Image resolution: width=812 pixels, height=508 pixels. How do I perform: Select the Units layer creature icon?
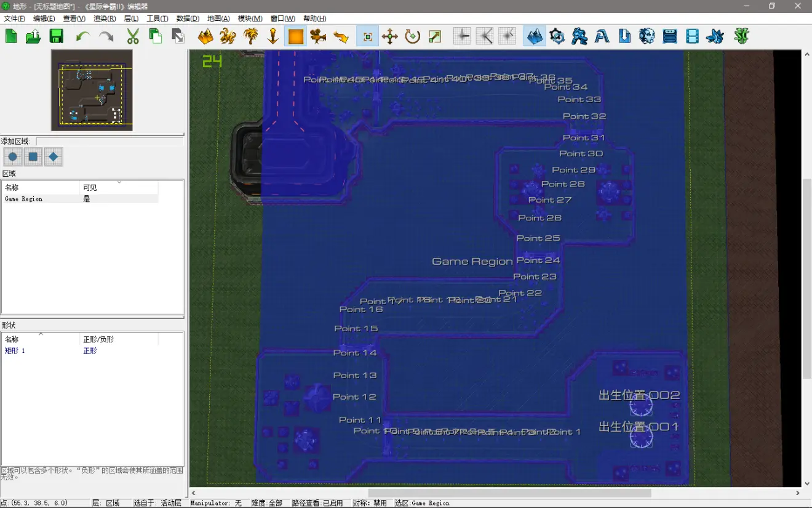[x=228, y=36]
